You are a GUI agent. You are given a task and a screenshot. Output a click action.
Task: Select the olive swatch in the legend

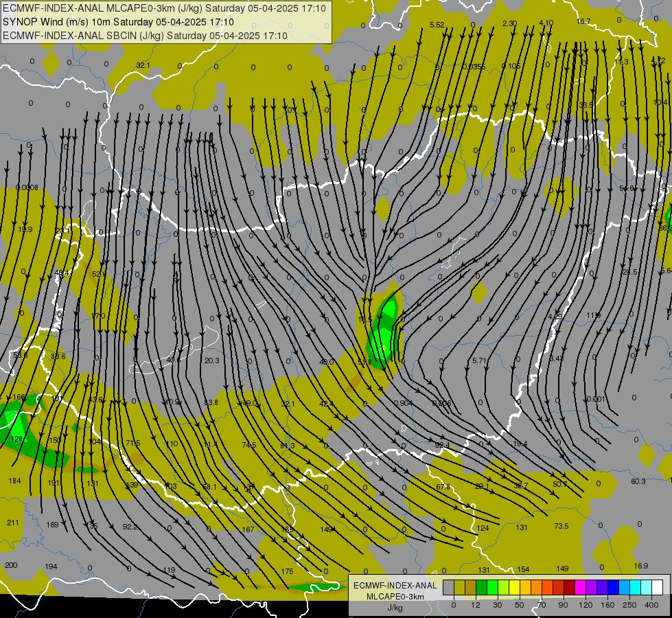(x=459, y=587)
